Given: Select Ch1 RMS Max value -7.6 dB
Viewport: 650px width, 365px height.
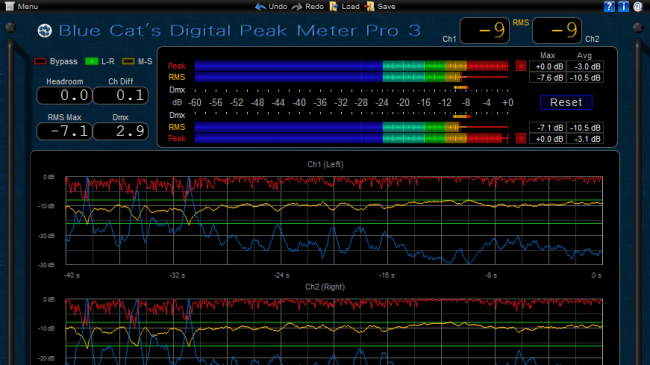Looking at the screenshot, I should coord(548,78).
